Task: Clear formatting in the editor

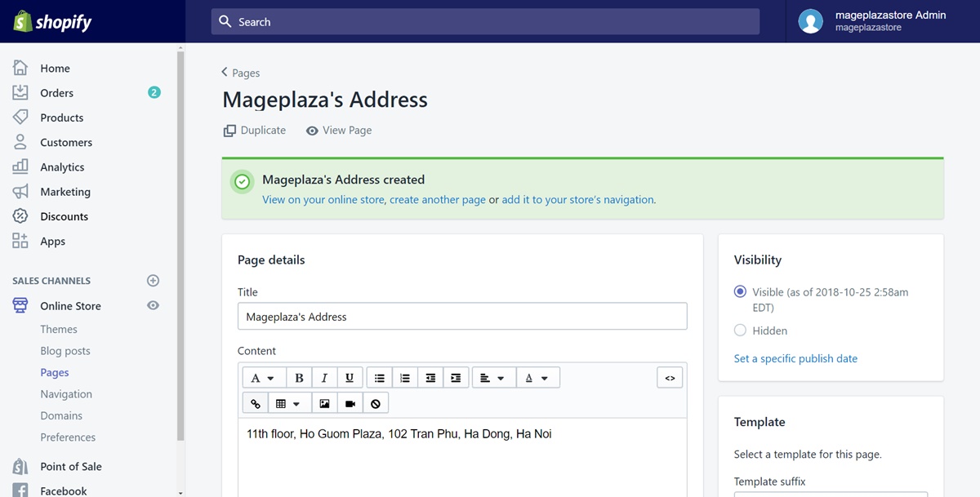Action: (375, 403)
